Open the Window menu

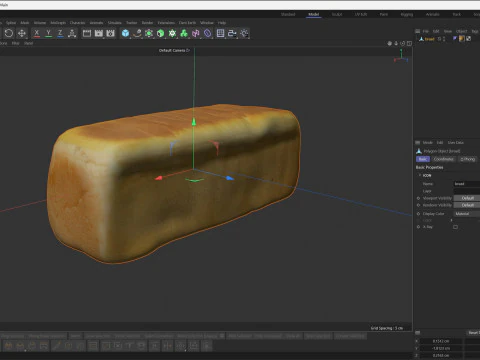point(207,23)
